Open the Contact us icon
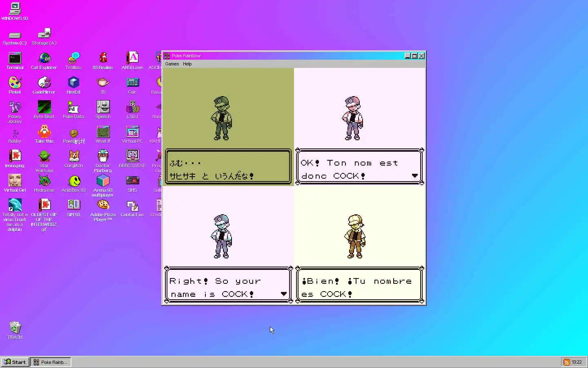Viewport: 588px width, 368px height. tap(132, 208)
